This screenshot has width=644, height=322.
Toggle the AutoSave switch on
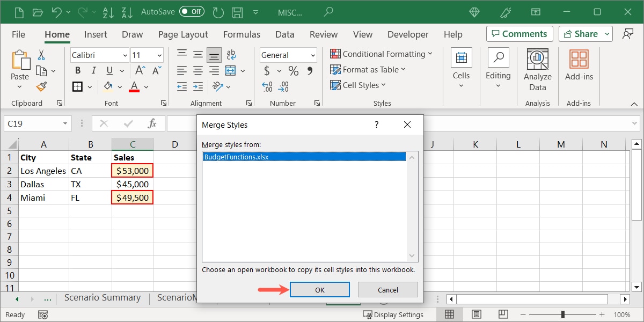(x=192, y=11)
